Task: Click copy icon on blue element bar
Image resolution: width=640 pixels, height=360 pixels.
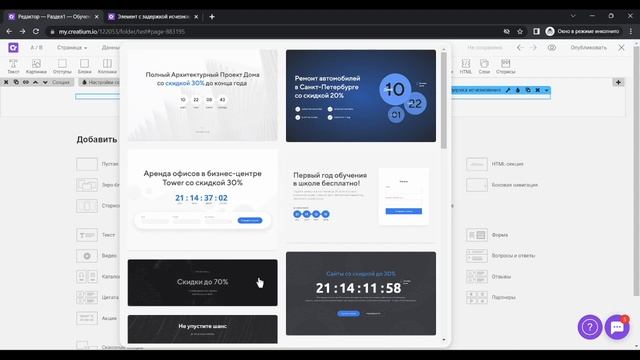Action: 528,90
